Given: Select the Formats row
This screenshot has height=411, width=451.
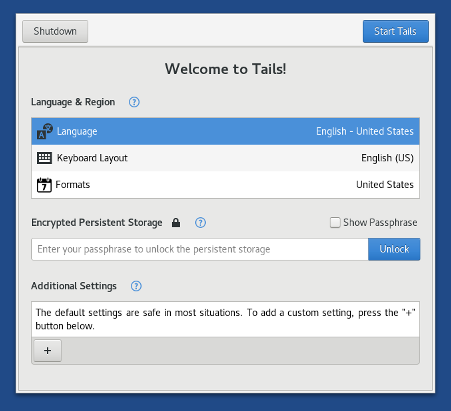Looking at the screenshot, I should 225,185.
